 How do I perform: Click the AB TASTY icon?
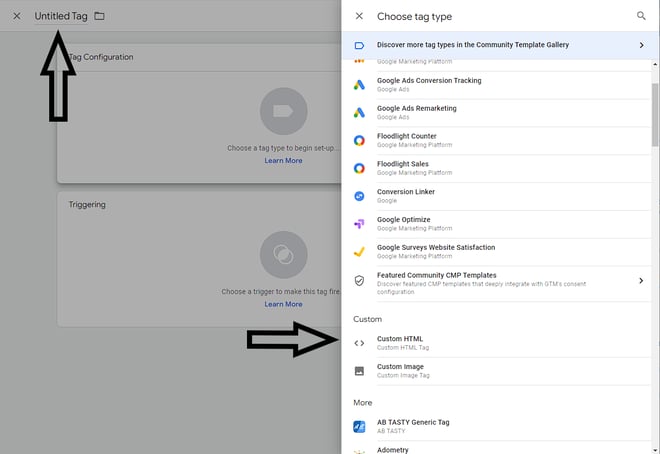tap(359, 427)
